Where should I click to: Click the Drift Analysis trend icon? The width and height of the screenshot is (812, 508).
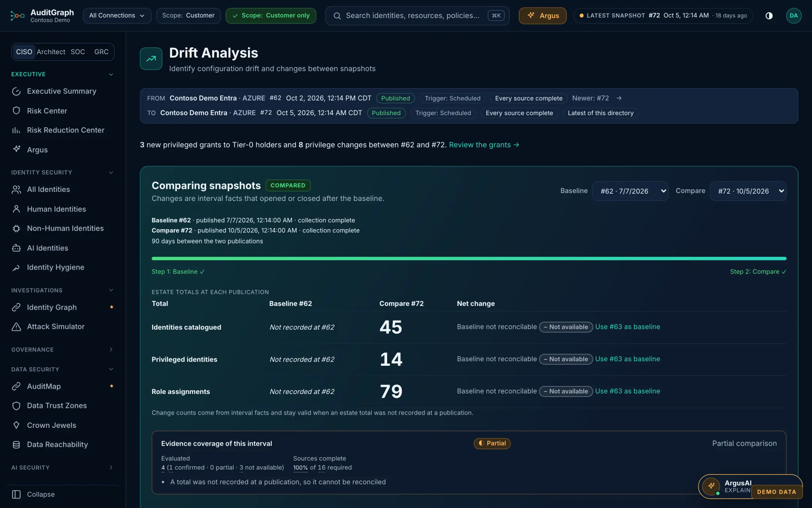(x=151, y=59)
